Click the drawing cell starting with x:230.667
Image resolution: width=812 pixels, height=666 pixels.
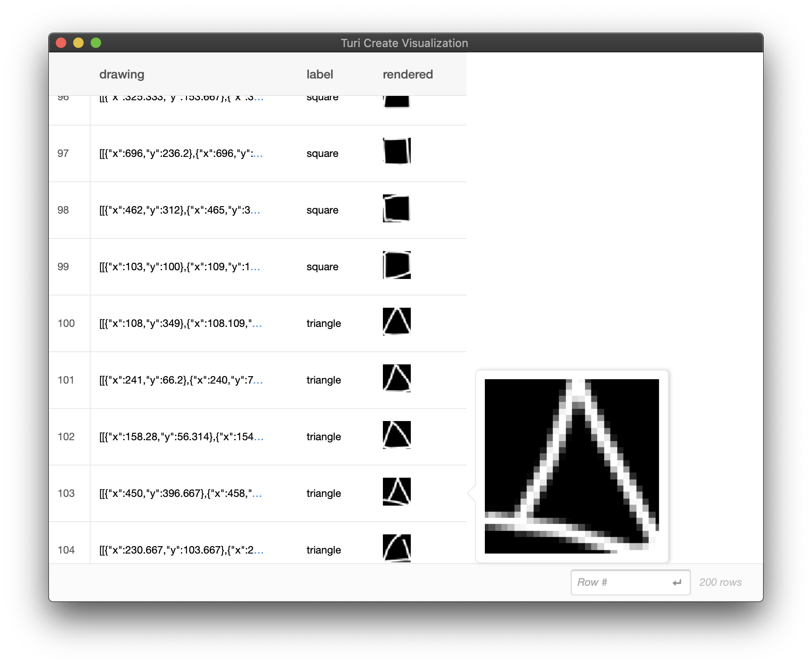point(182,550)
